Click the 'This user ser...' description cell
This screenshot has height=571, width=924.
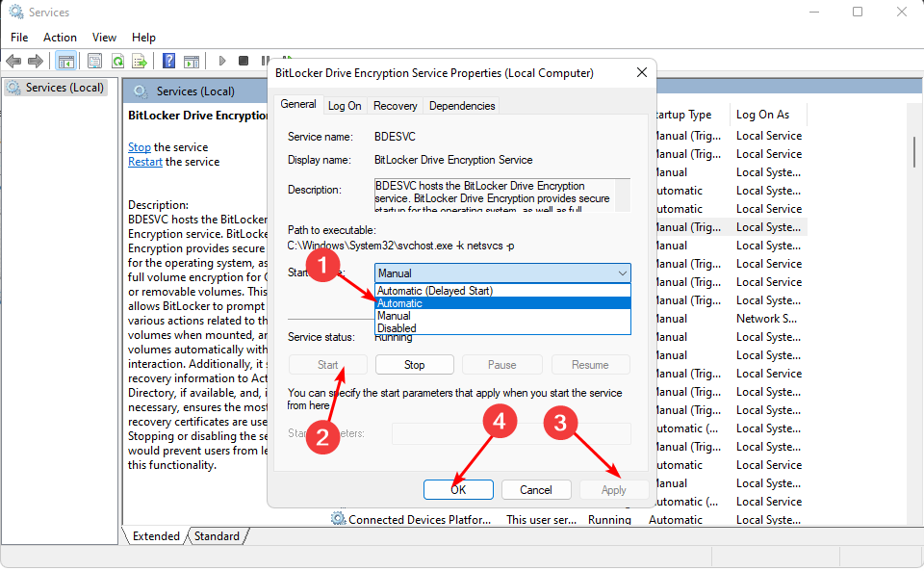[541, 520]
